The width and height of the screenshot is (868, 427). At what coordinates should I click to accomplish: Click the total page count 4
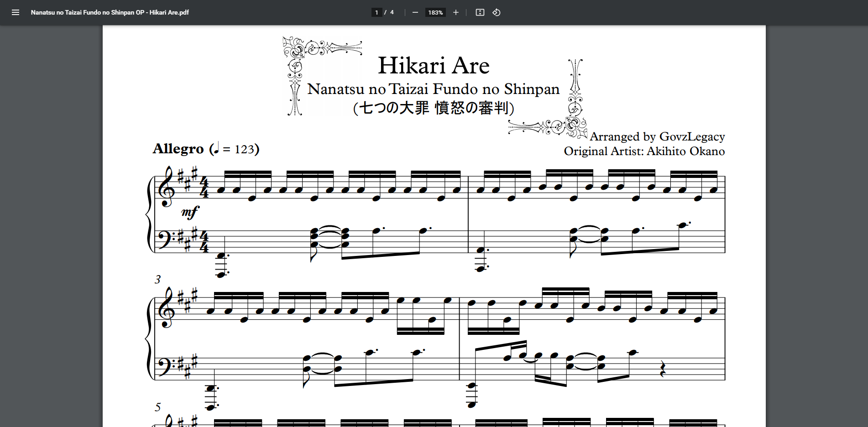[x=392, y=12]
